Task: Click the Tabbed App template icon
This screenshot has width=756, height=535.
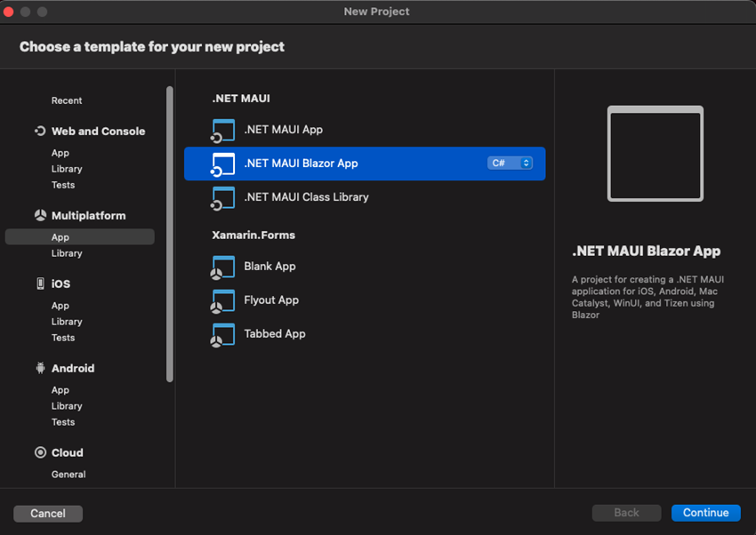Action: (222, 334)
